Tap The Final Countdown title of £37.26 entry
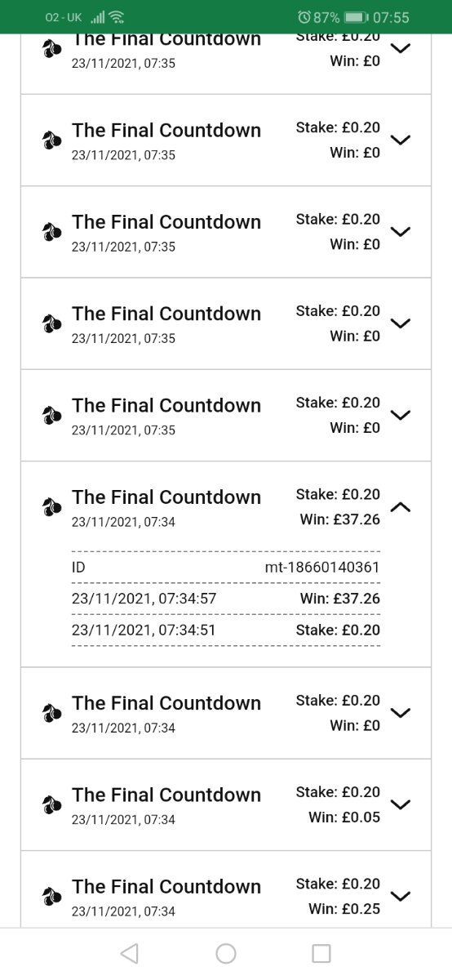The width and height of the screenshot is (452, 980). (166, 497)
